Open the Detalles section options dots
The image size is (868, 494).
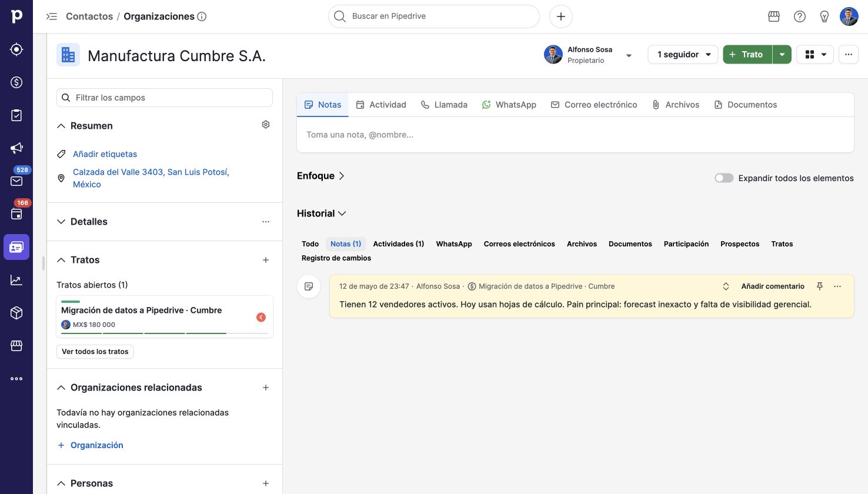point(266,222)
